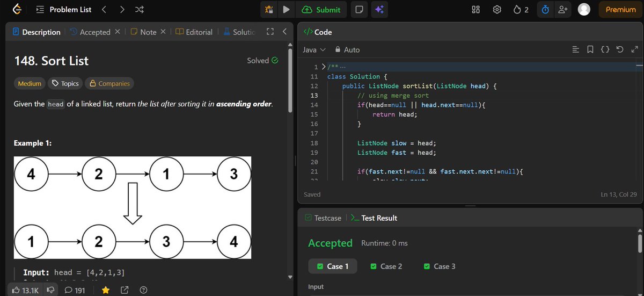The image size is (644, 296).
Task: Go to Premium subscription
Action: 620,10
